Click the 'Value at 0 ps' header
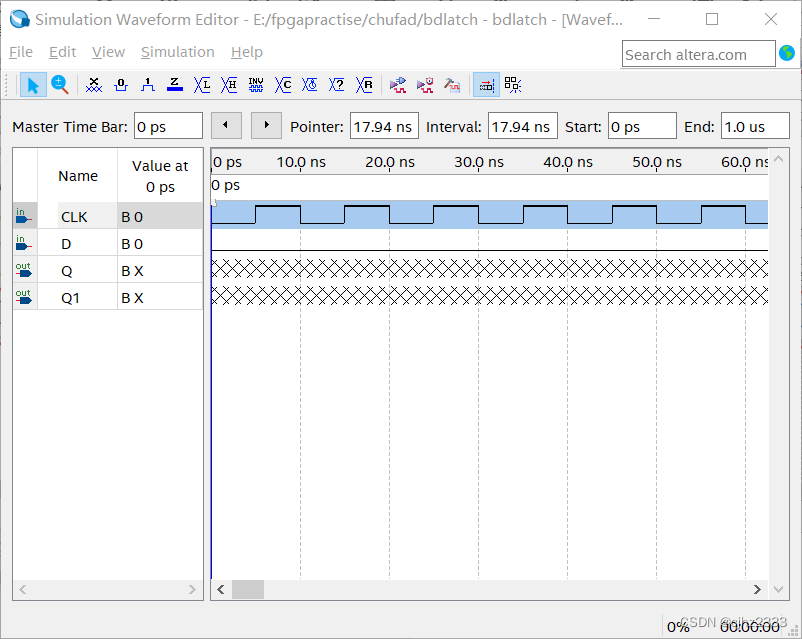 (160, 176)
